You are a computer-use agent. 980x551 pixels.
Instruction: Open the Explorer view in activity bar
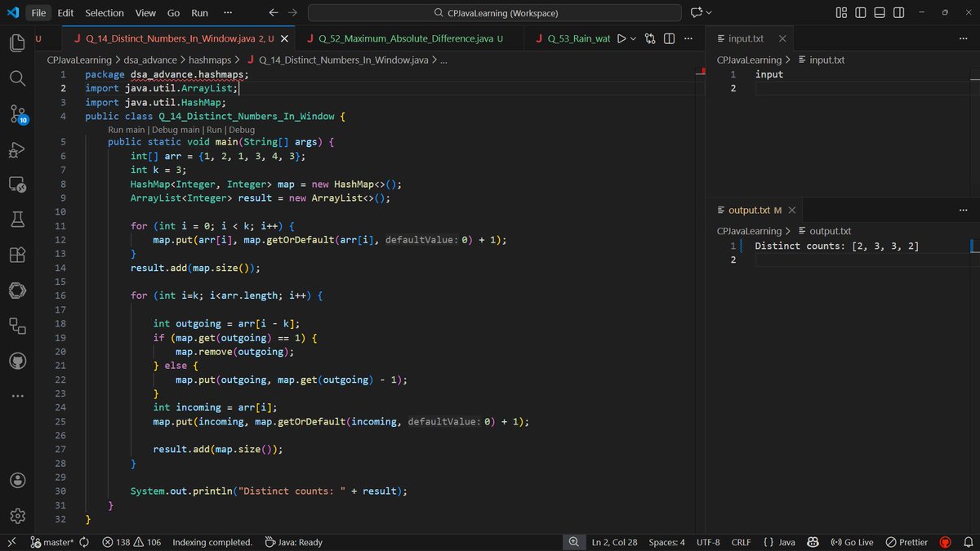tap(18, 43)
